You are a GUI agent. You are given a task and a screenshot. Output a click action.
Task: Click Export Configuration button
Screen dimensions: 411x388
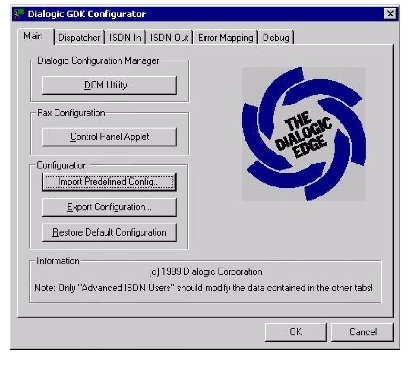pos(109,207)
